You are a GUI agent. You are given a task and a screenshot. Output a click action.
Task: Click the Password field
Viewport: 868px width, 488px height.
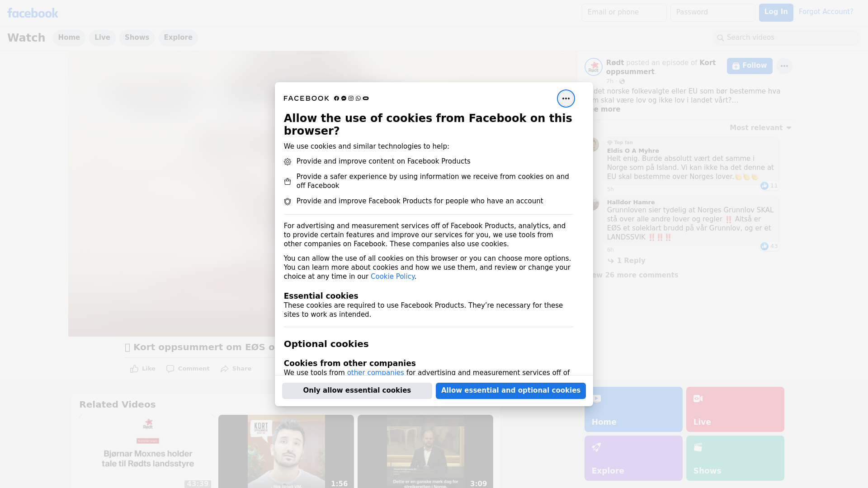(x=712, y=13)
